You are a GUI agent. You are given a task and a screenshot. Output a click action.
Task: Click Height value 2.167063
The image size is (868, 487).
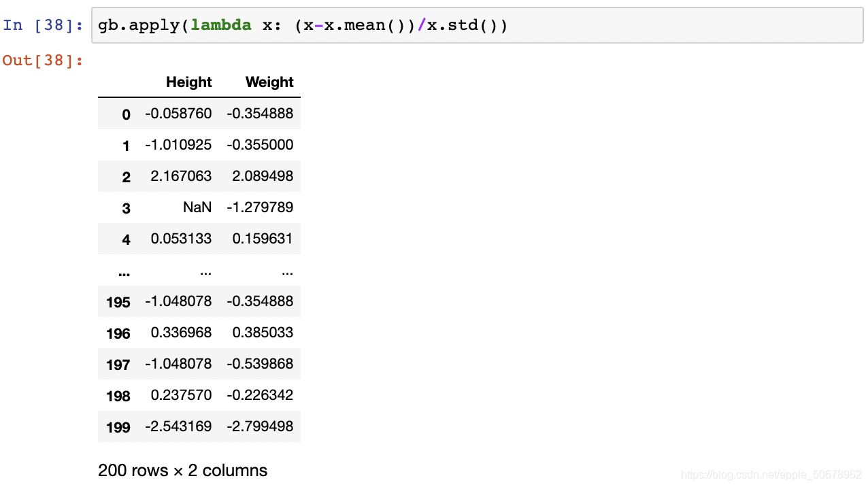(x=181, y=176)
